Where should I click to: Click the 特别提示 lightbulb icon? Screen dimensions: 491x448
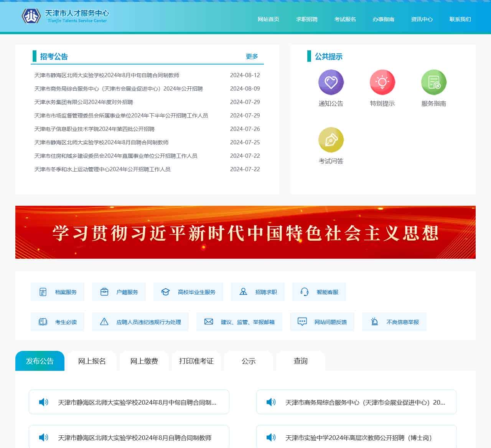coord(382,82)
